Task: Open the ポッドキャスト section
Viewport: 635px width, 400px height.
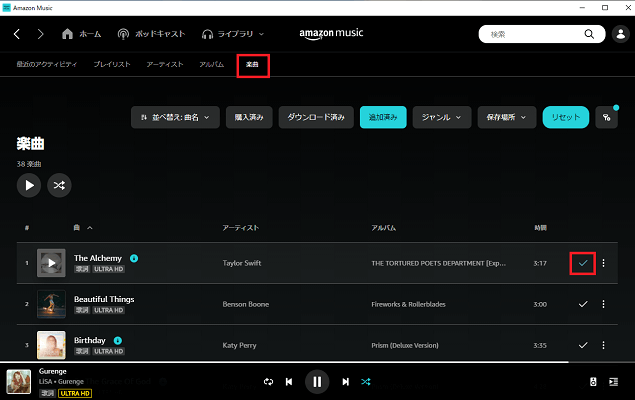Action: tap(151, 34)
